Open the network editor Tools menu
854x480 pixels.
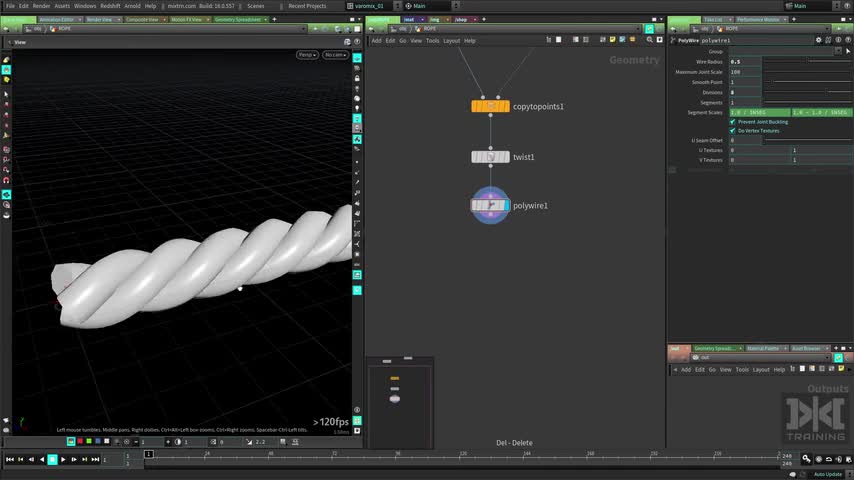pyautogui.click(x=432, y=41)
